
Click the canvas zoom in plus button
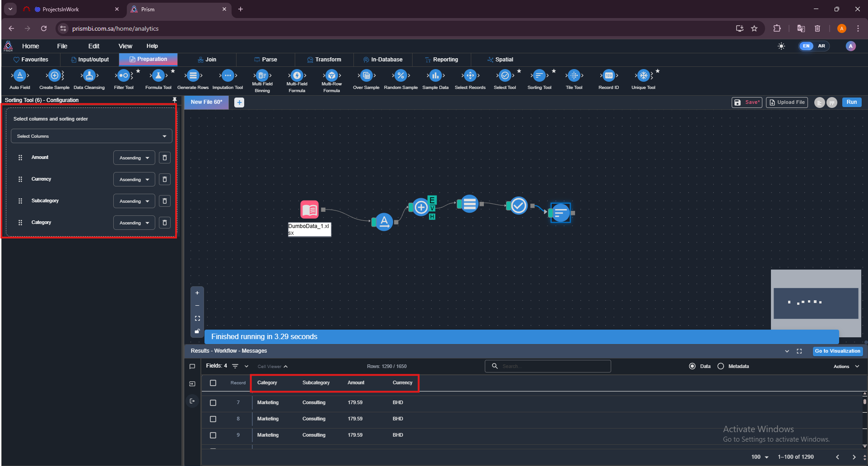pyautogui.click(x=197, y=293)
